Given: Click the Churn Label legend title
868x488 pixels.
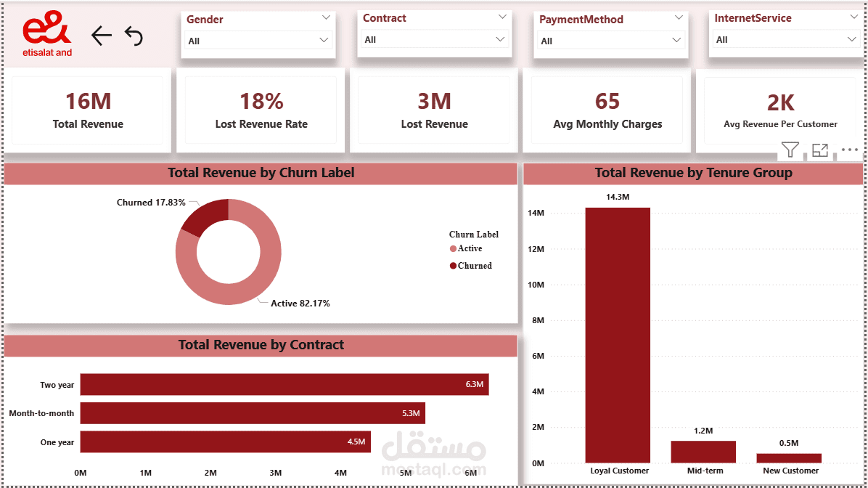Looking at the screenshot, I should [x=474, y=235].
